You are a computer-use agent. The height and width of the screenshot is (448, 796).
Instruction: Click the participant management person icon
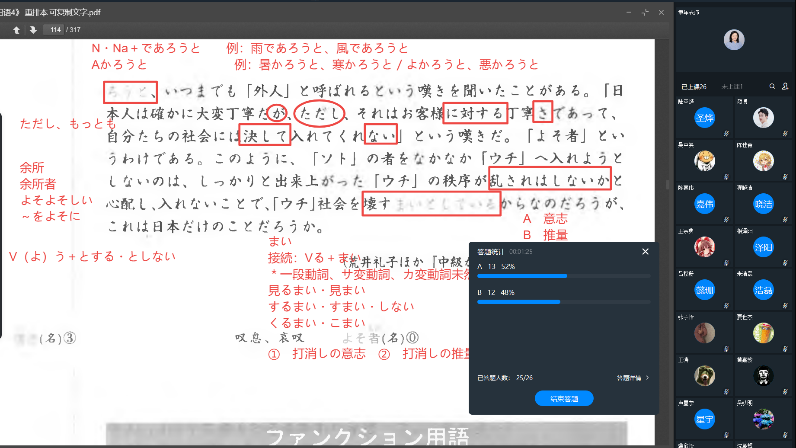tap(785, 86)
